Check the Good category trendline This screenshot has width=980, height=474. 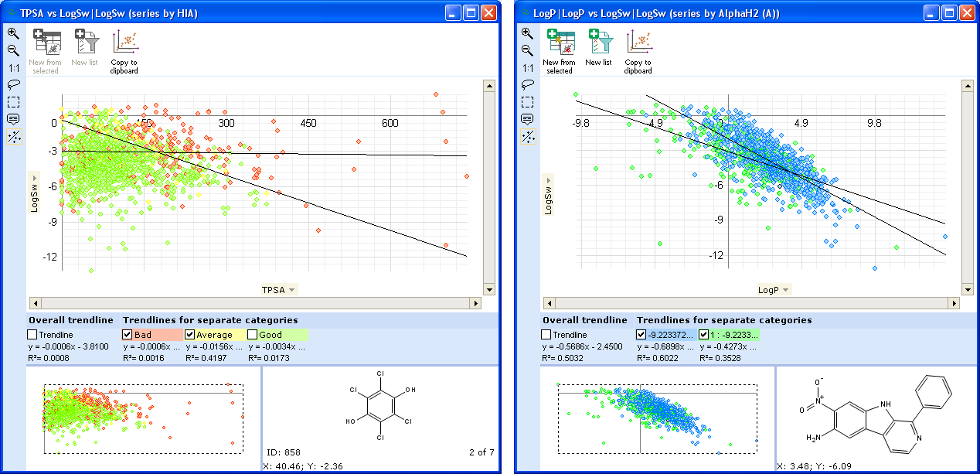(x=253, y=335)
